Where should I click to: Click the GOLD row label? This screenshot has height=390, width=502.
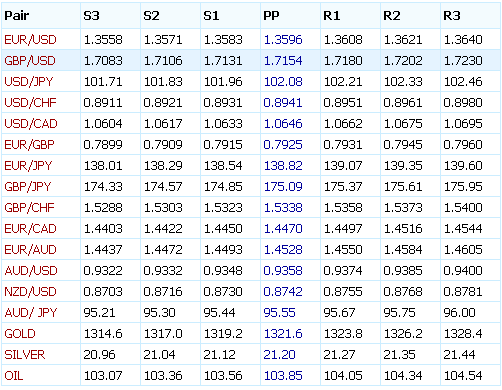tap(20, 334)
